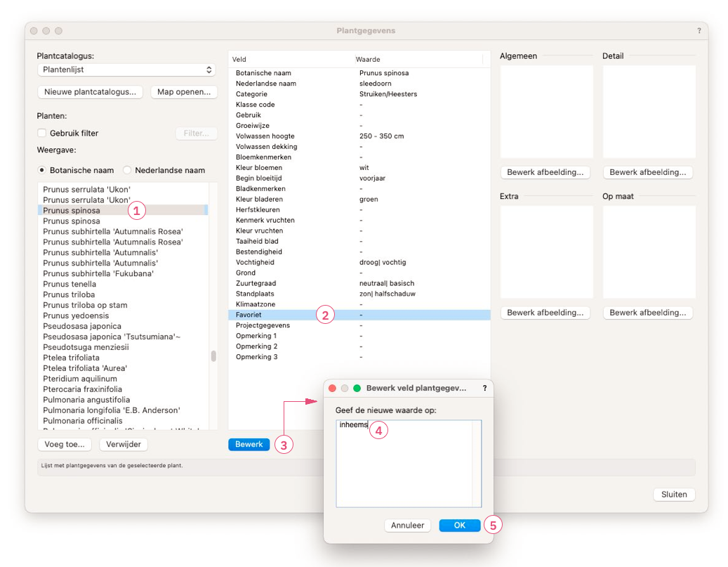Select the Standplaats field row
The height and width of the screenshot is (567, 728).
click(359, 294)
